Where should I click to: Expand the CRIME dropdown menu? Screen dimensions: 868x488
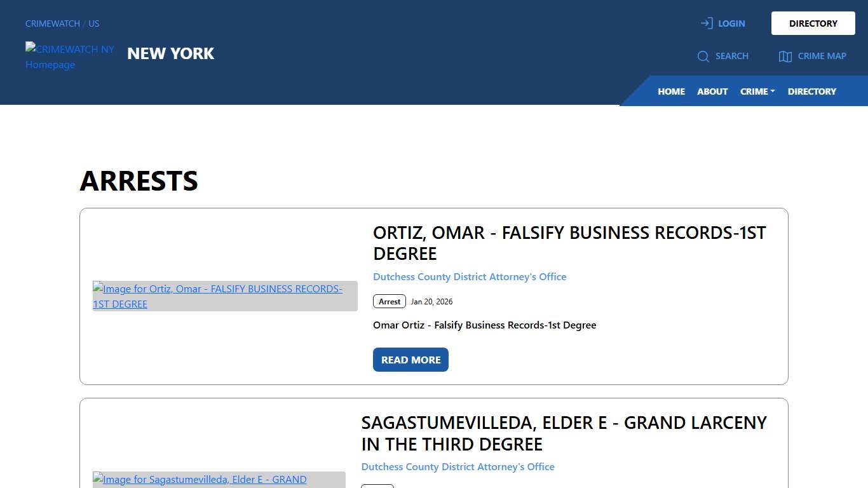point(757,91)
